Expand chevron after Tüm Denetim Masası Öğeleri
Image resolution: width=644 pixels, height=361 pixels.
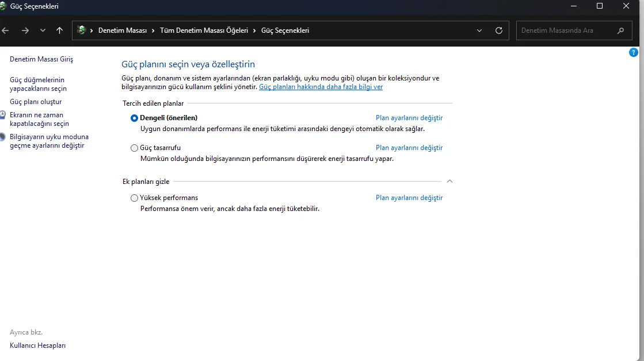[x=254, y=30]
